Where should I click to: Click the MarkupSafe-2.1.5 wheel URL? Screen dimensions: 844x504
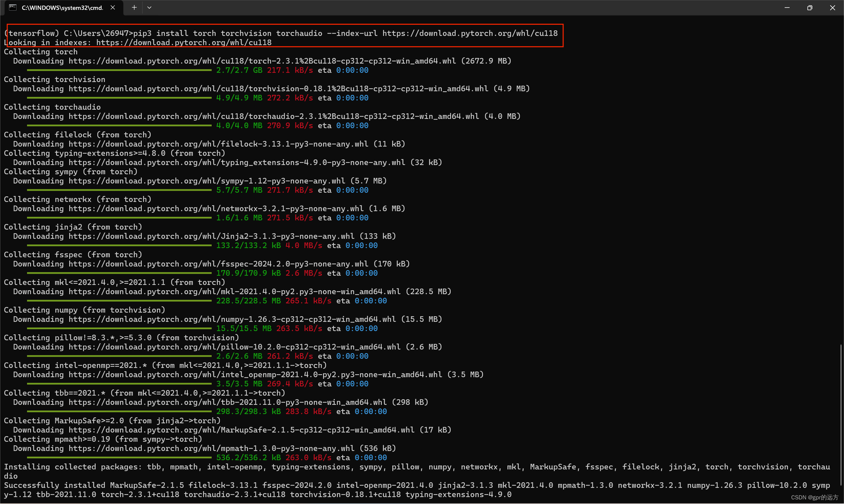241,430
